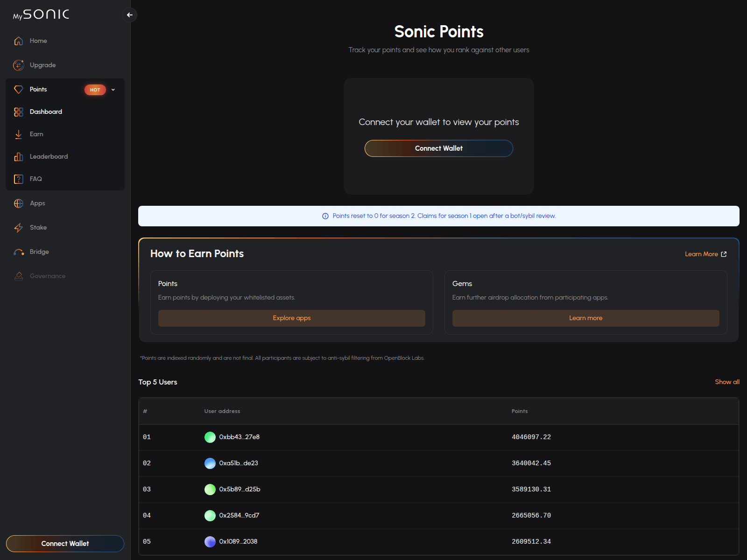Click the Points column header
Viewport: 747px width, 560px height.
tap(520, 412)
